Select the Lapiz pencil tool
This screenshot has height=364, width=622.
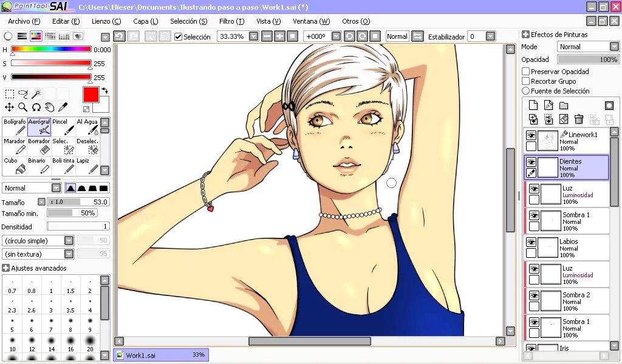87,166
